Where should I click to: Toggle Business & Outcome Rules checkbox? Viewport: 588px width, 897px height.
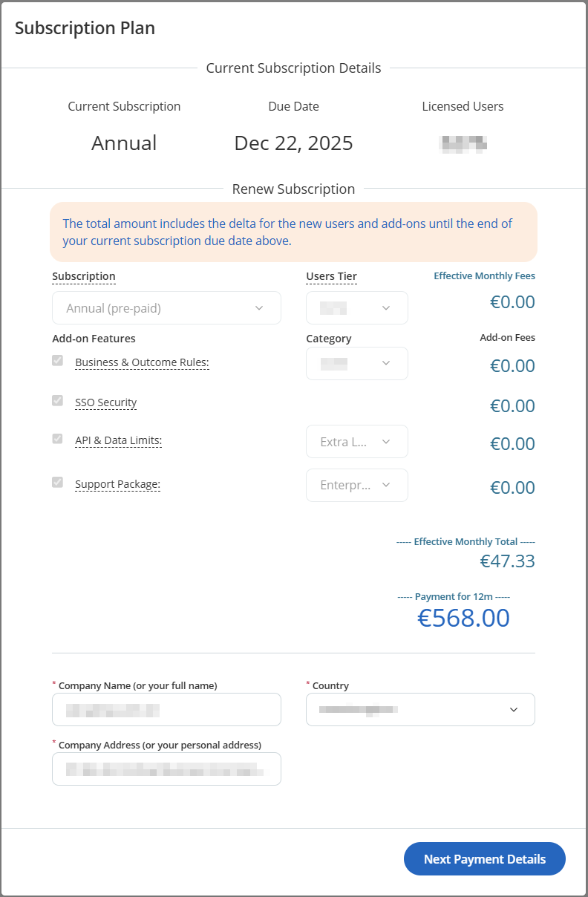(x=57, y=361)
